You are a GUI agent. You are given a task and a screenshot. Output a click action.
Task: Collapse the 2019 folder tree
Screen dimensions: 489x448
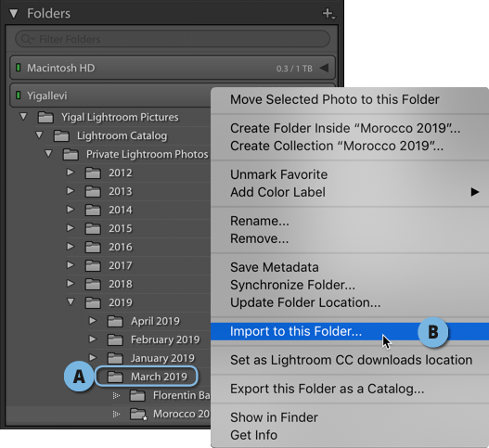pyautogui.click(x=71, y=302)
